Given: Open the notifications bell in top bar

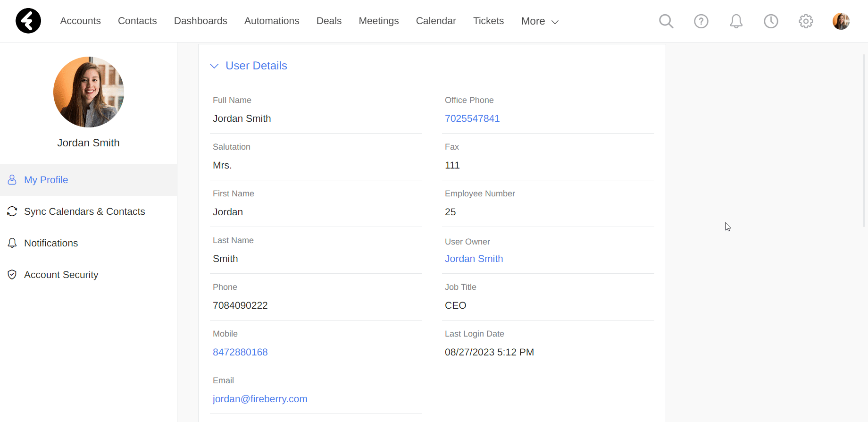Looking at the screenshot, I should [x=736, y=21].
